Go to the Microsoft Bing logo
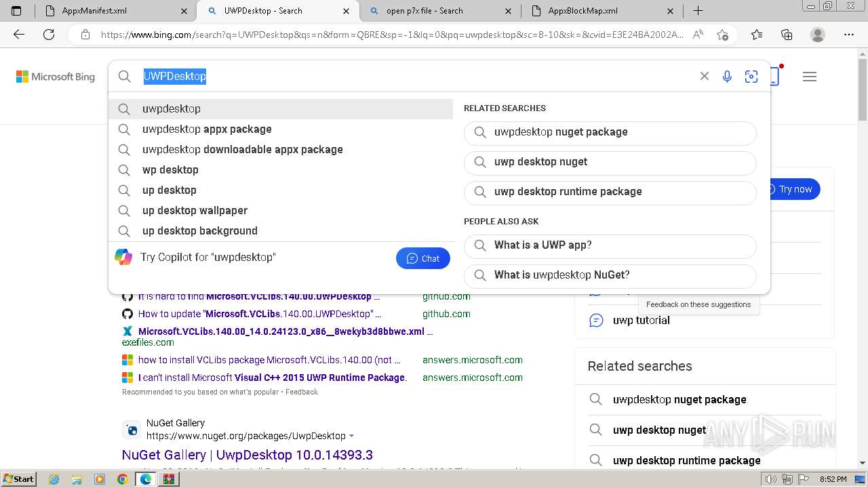This screenshot has width=868, height=488. pos(56,77)
